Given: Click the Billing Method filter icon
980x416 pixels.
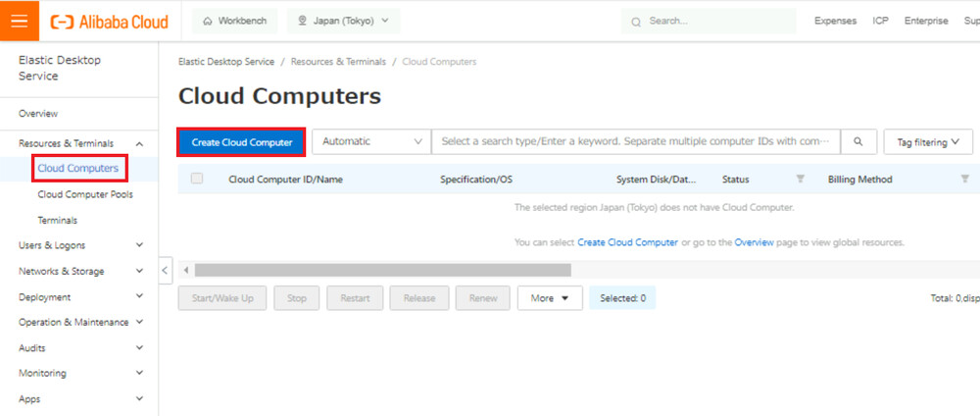Looking at the screenshot, I should point(964,179).
